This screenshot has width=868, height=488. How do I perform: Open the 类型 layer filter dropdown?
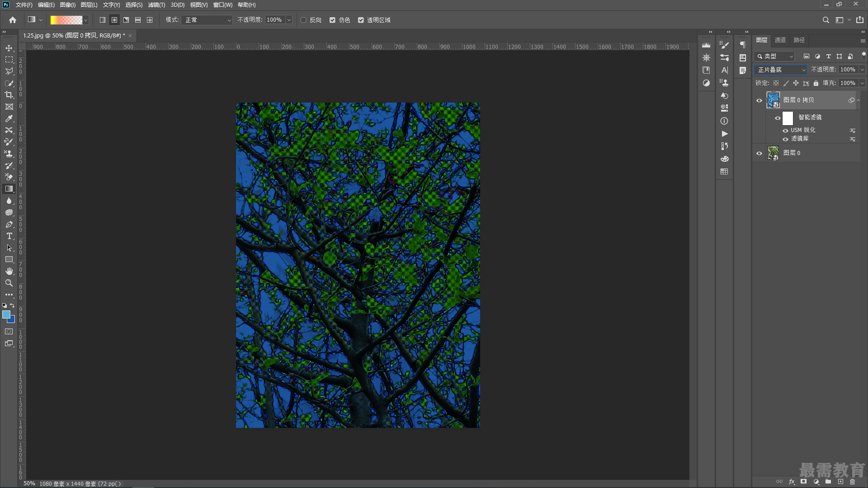775,56
